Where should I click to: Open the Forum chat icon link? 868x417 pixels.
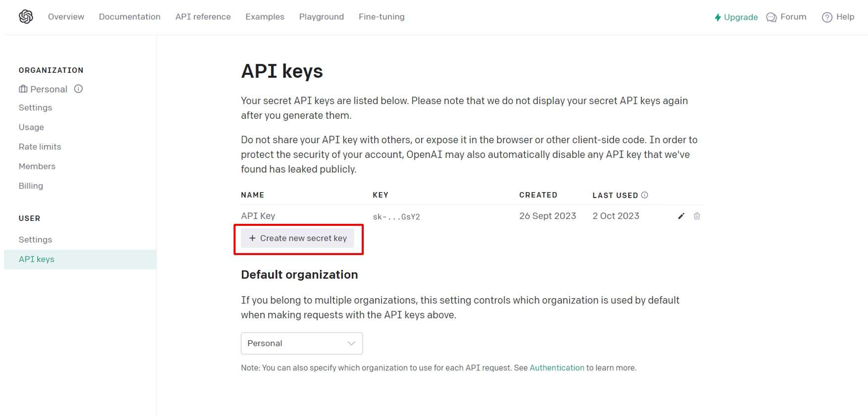tap(786, 17)
